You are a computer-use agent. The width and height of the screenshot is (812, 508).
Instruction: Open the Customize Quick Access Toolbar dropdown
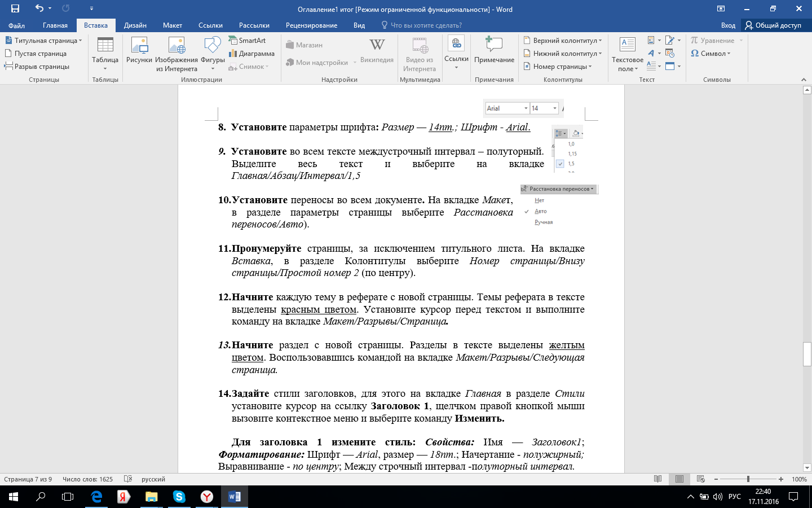pos(92,8)
